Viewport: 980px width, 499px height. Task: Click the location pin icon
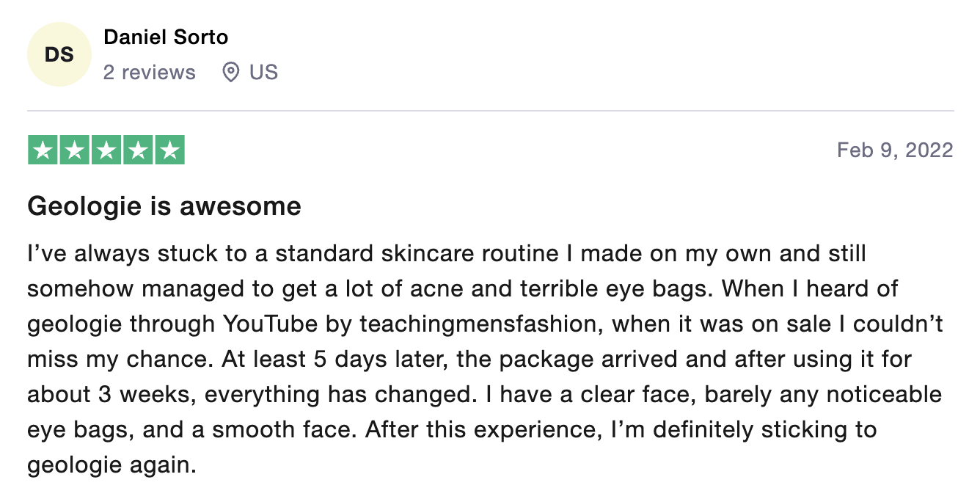coord(231,72)
